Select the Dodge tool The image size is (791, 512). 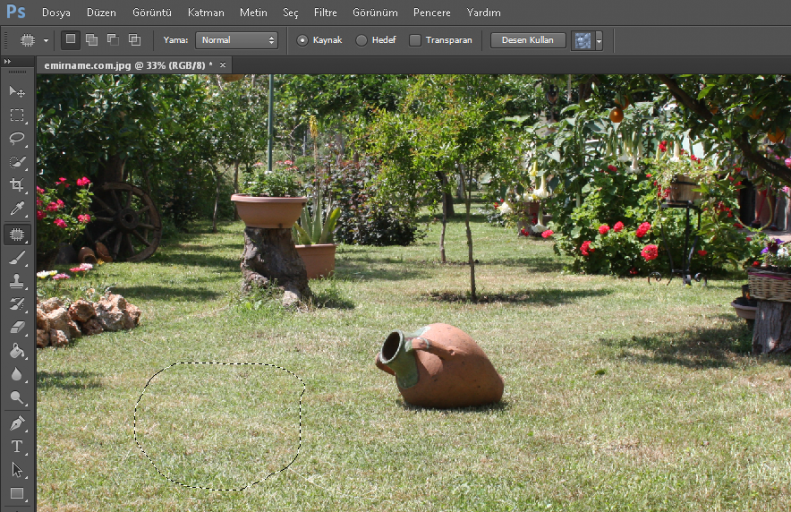[x=17, y=398]
